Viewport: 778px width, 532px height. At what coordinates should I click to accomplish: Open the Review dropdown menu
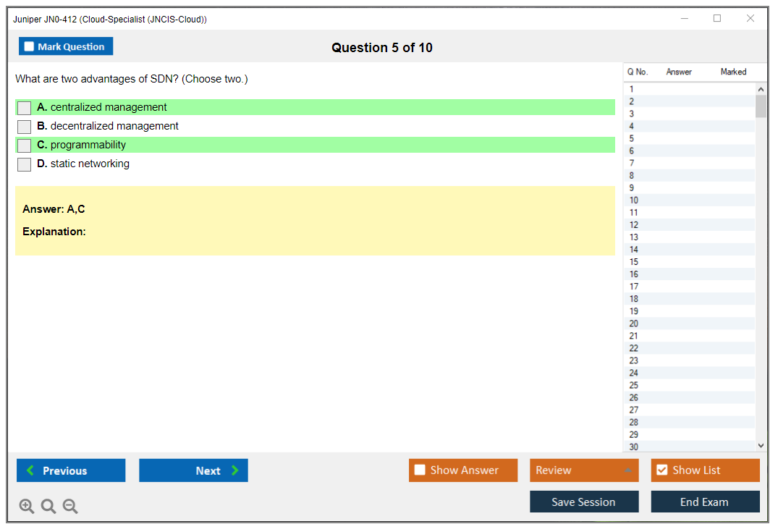[x=584, y=470]
